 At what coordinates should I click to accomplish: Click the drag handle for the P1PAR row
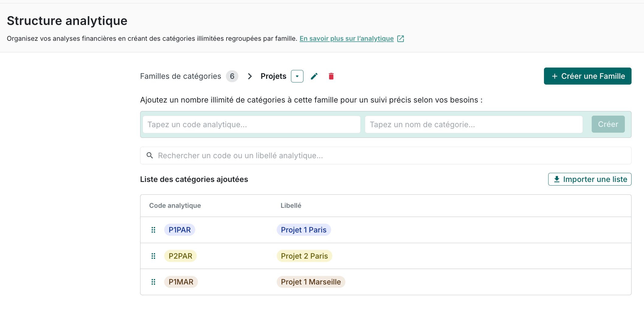coord(153,230)
